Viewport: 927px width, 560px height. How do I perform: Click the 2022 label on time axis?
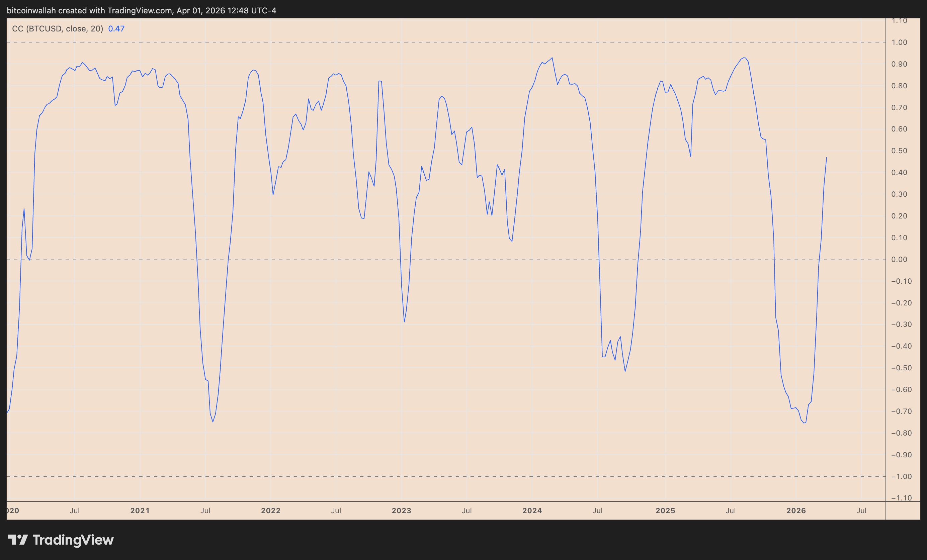click(271, 511)
